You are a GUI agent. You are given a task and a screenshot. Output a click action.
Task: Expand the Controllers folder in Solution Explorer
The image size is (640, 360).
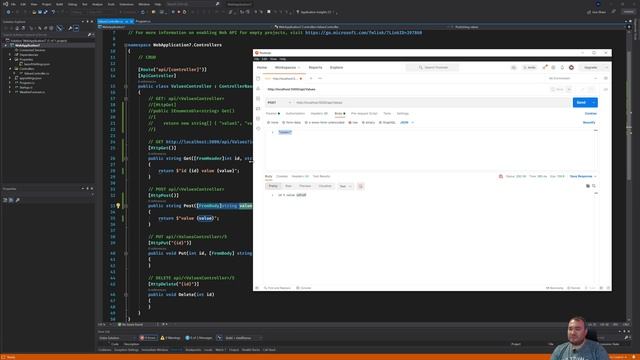tap(10, 69)
